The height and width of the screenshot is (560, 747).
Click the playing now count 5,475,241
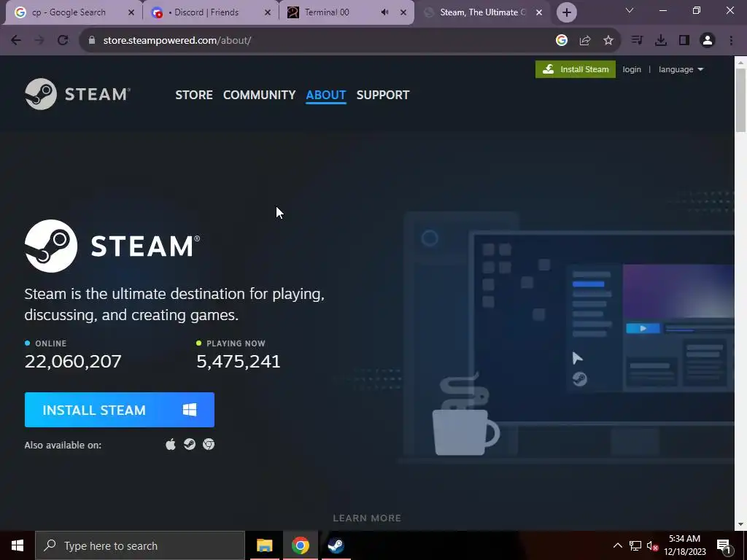pyautogui.click(x=239, y=362)
